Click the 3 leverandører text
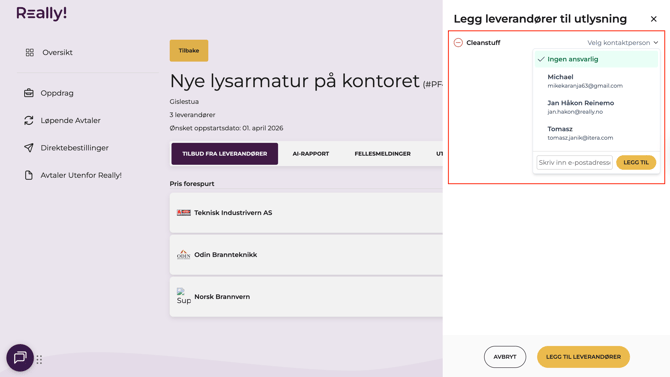The image size is (670, 377). (192, 115)
